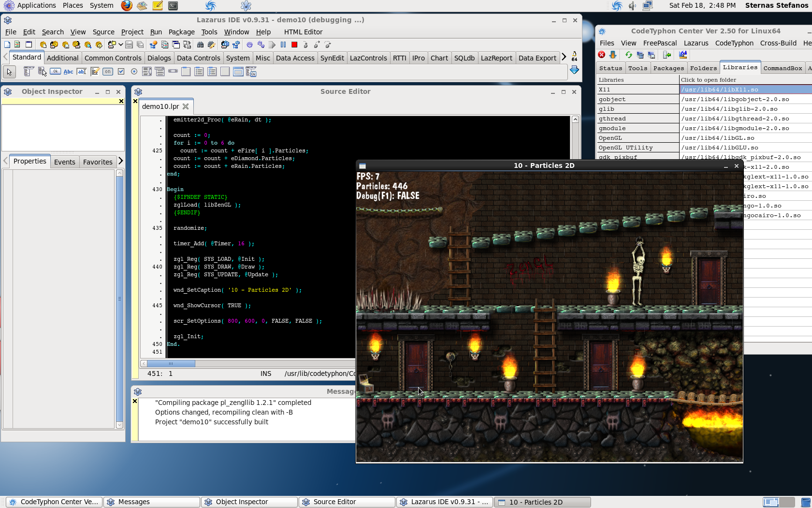The width and height of the screenshot is (812, 508).
Task: Open the Additional palette tab
Action: (62, 58)
